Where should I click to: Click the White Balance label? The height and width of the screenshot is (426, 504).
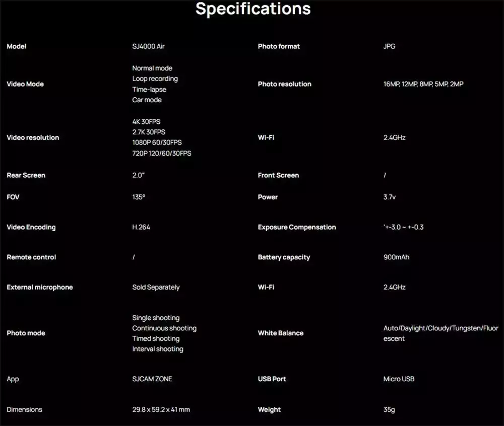point(281,333)
